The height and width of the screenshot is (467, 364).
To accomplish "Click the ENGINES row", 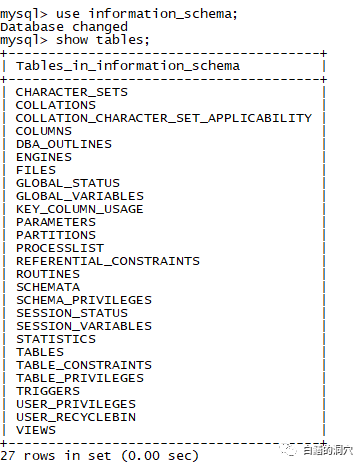I will click(x=44, y=157).
